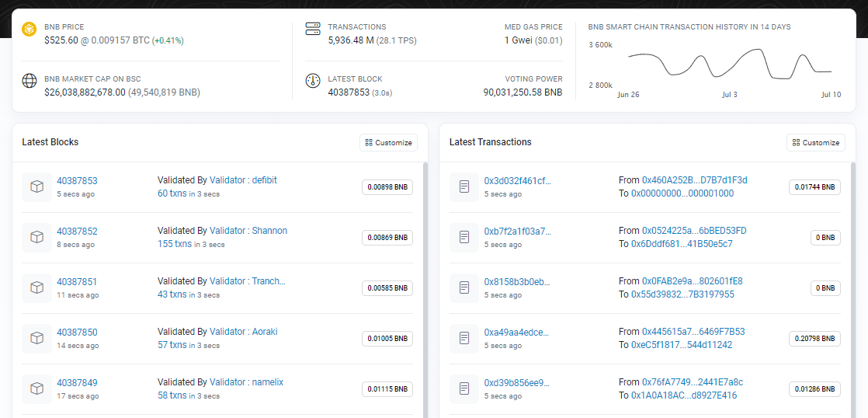This screenshot has height=418, width=868.
Task: Open Validator : Shannon page
Action: pyautogui.click(x=248, y=230)
